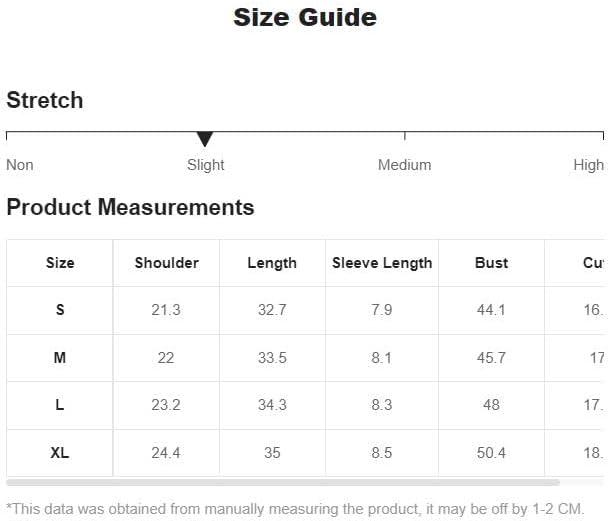Select the S size row label
610x521 pixels.
tap(60, 310)
